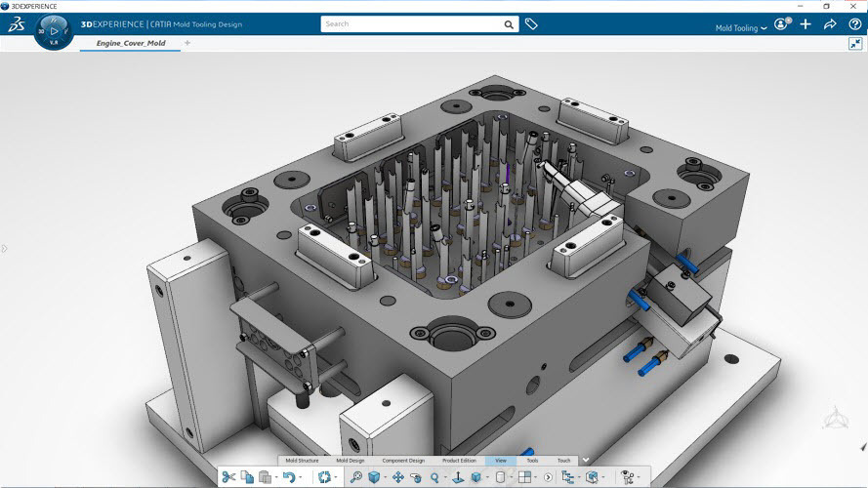Click the plus button to add a new tab
Screen dimensions: 868x488
pos(187,43)
